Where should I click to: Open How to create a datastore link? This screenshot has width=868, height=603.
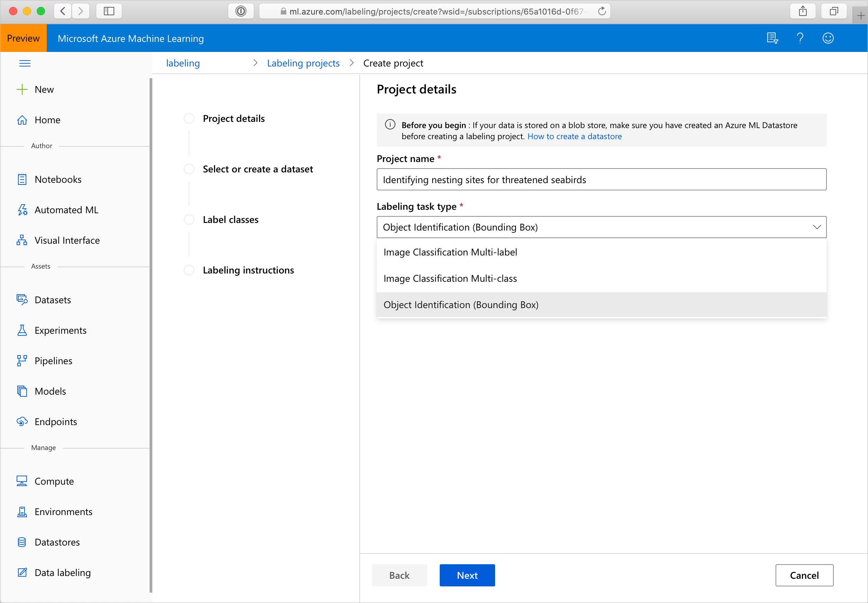pos(574,136)
